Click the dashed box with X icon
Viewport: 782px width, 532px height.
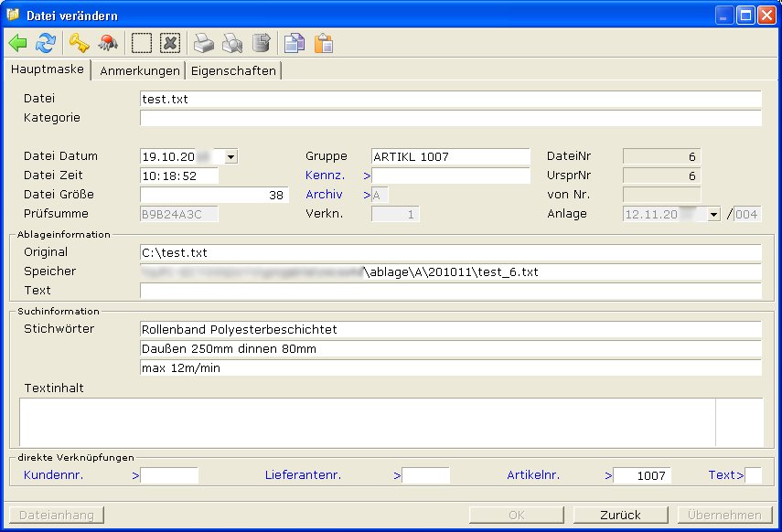169,43
